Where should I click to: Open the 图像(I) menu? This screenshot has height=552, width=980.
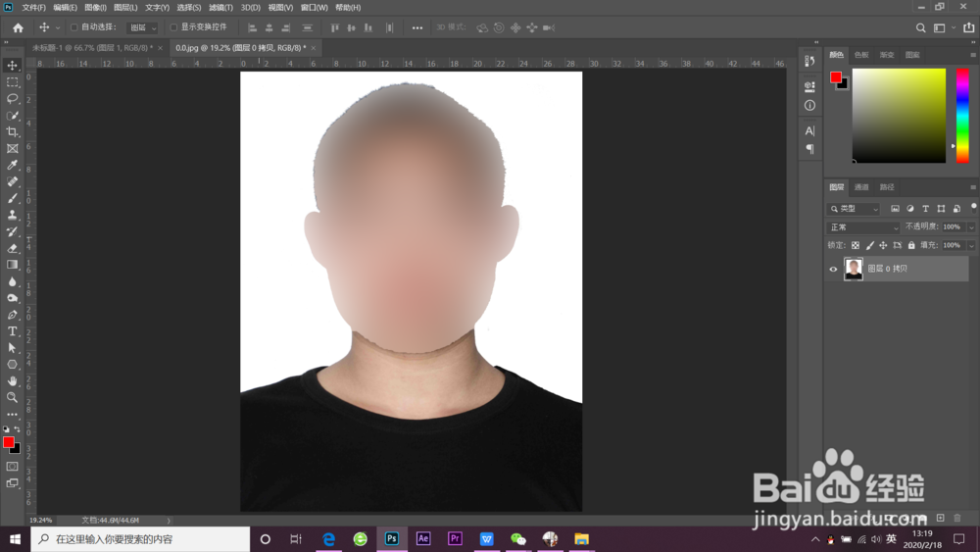[95, 8]
